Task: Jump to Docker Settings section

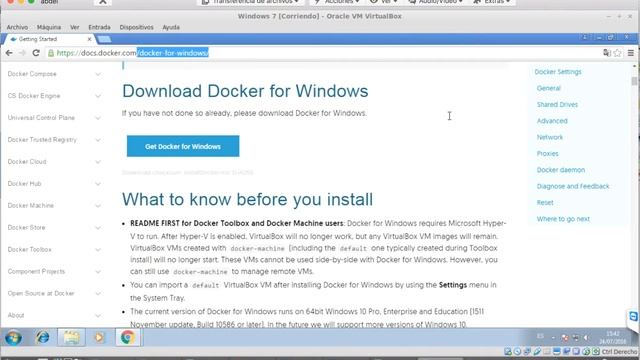Action: click(x=558, y=72)
